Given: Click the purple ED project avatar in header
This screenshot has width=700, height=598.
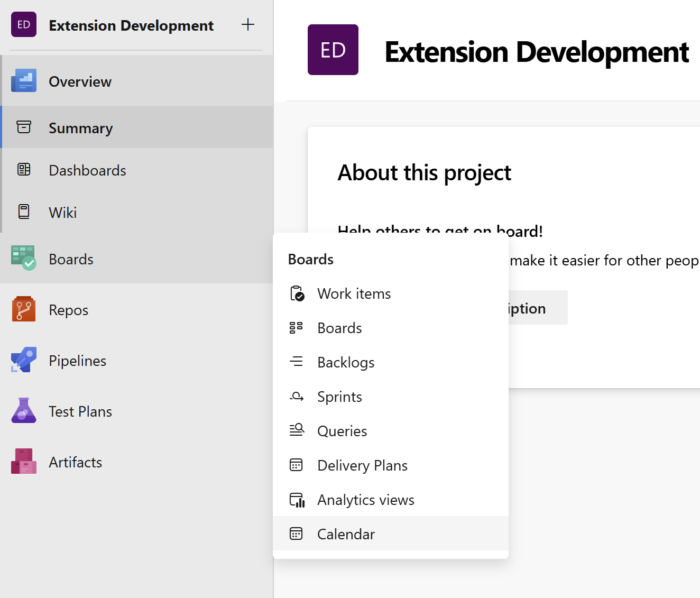Looking at the screenshot, I should coord(333,50).
